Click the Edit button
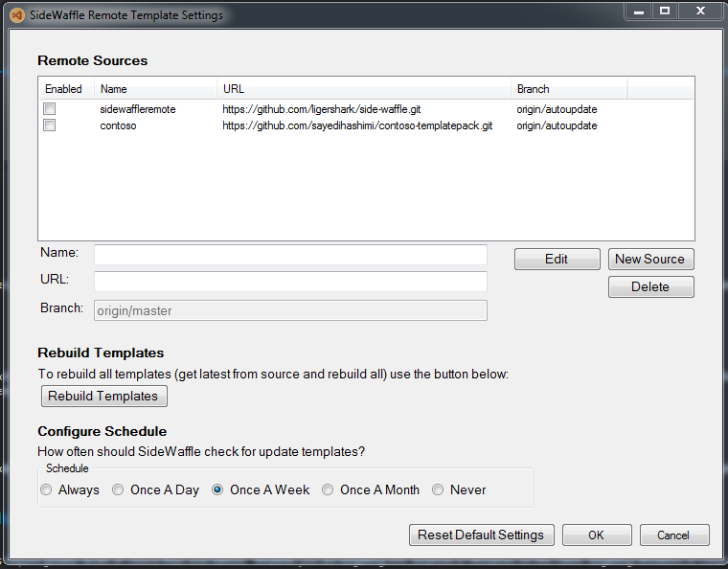 [557, 259]
